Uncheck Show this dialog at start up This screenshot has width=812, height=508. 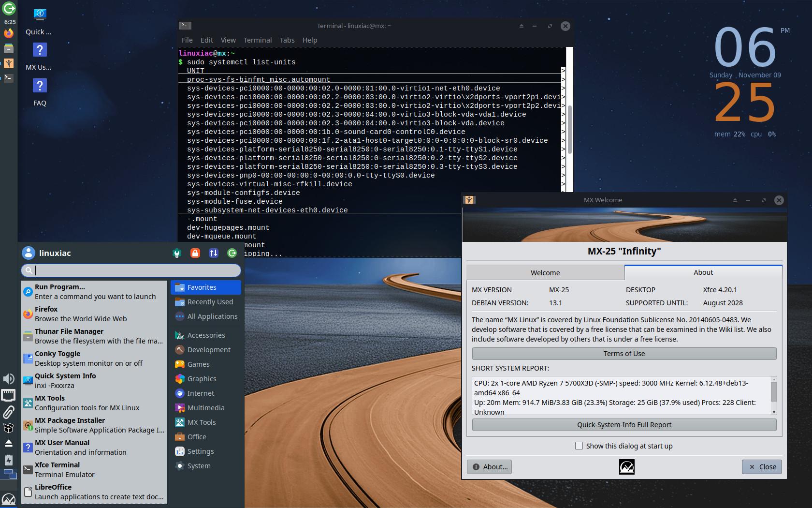point(579,446)
